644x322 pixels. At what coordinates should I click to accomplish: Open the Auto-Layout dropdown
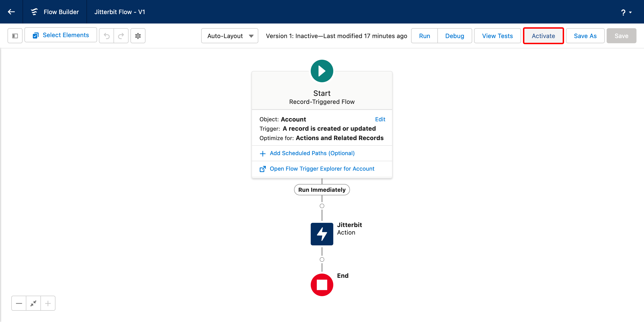coord(229,36)
